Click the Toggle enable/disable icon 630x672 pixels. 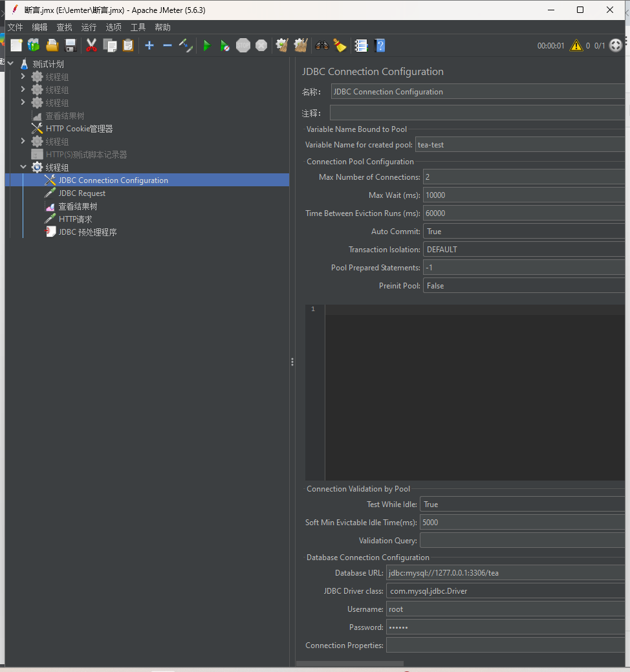point(186,45)
